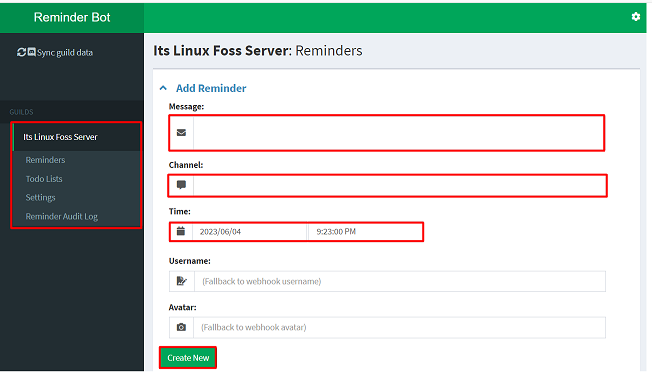Click the camera icon beside Avatar field
The image size is (652, 377).
(181, 328)
